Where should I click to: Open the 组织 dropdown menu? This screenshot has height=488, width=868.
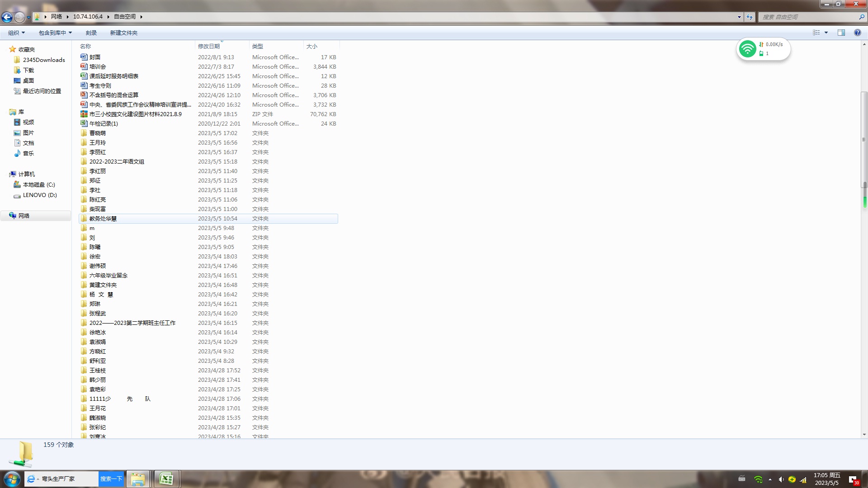[16, 33]
